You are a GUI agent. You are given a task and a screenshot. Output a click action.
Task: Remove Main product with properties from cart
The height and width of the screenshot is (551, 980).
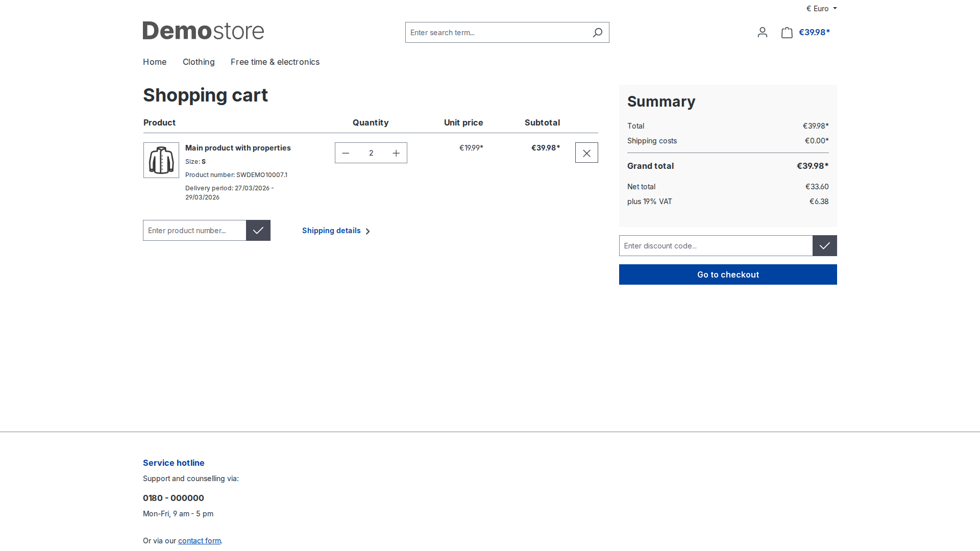point(586,153)
